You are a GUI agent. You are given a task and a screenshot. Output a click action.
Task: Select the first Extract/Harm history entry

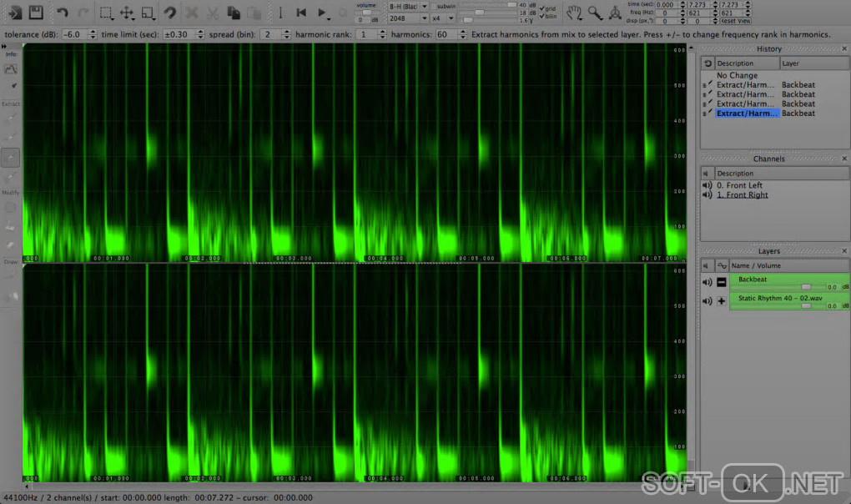coord(745,84)
